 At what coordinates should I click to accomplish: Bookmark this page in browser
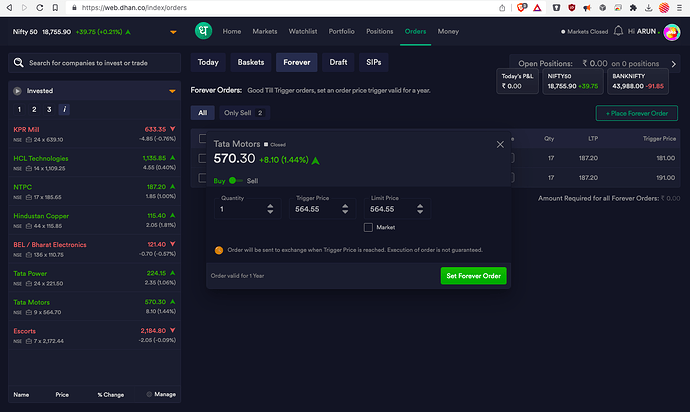pos(55,7)
